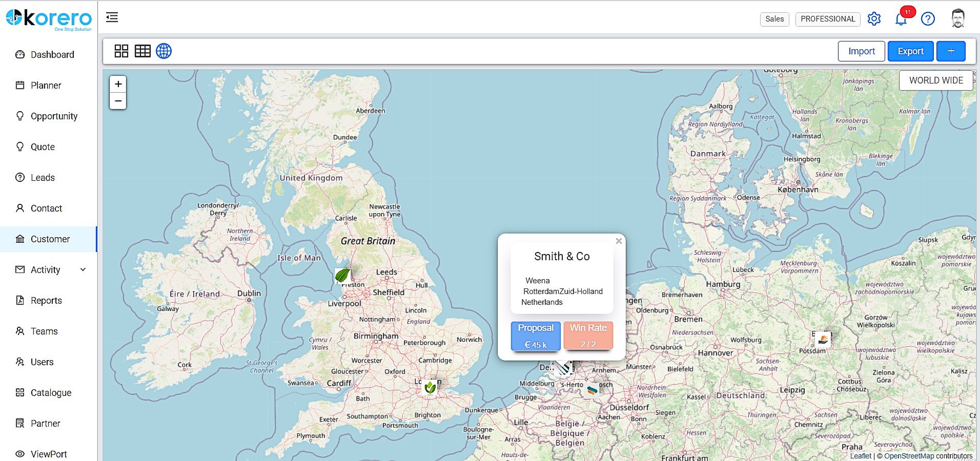Click the WORLD WIDE button
Screen dimensions: 980x461
click(936, 80)
